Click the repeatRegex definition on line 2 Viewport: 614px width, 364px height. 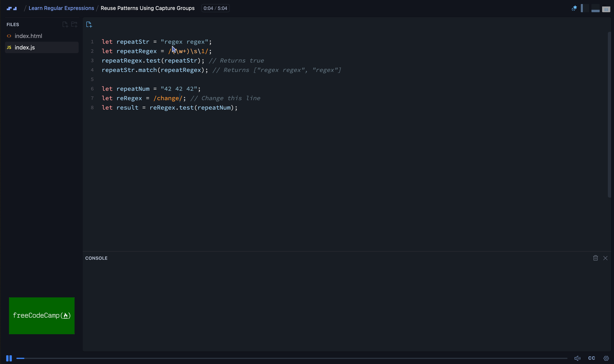click(x=157, y=51)
